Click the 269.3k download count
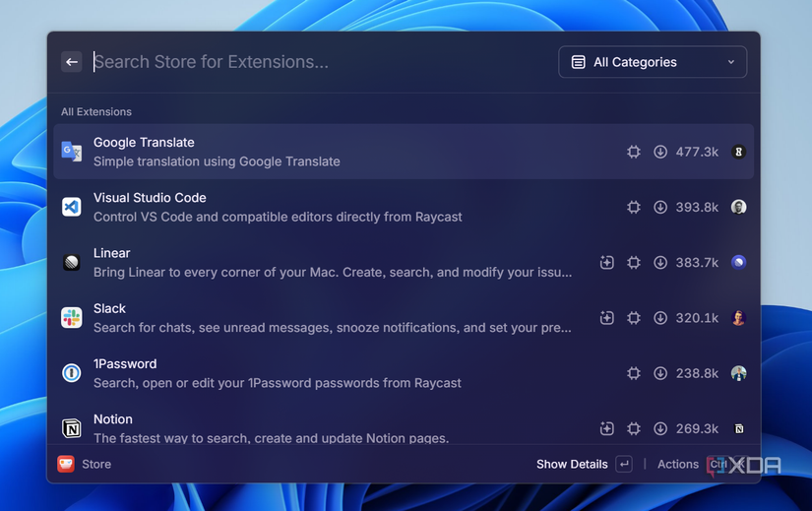The width and height of the screenshot is (812, 511). pyautogui.click(x=697, y=428)
